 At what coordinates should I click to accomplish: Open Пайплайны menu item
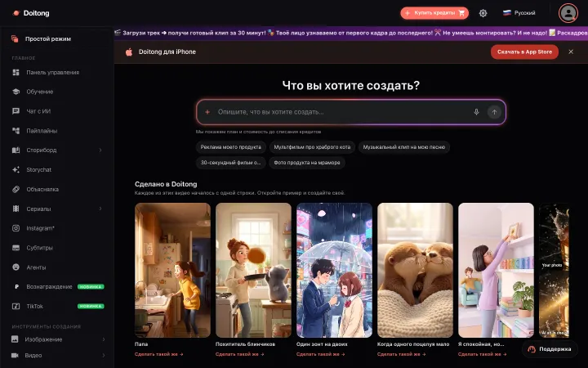click(x=58, y=131)
